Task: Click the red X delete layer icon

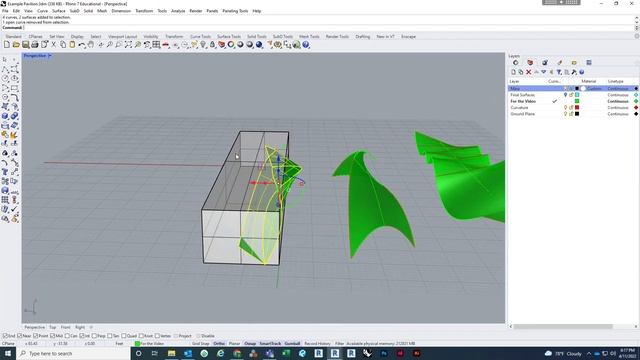Action: (x=529, y=72)
